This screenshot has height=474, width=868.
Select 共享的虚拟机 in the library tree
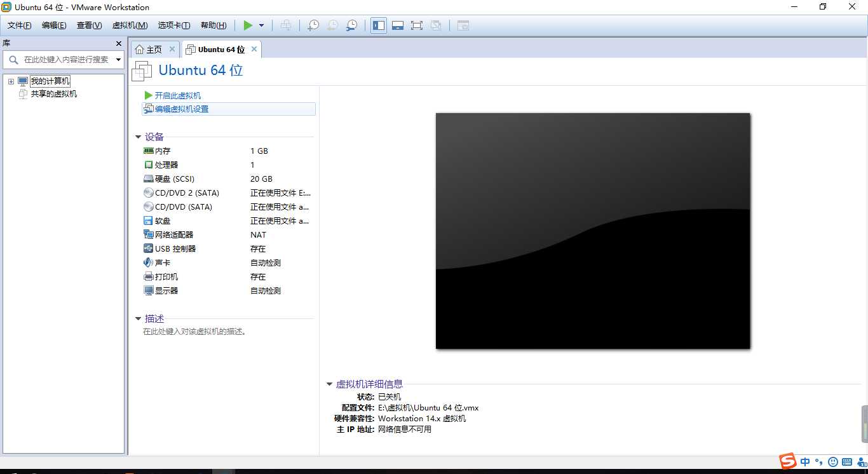pos(54,94)
